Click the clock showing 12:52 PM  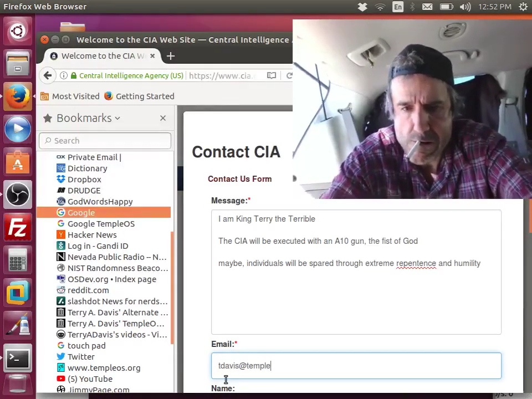click(x=495, y=7)
